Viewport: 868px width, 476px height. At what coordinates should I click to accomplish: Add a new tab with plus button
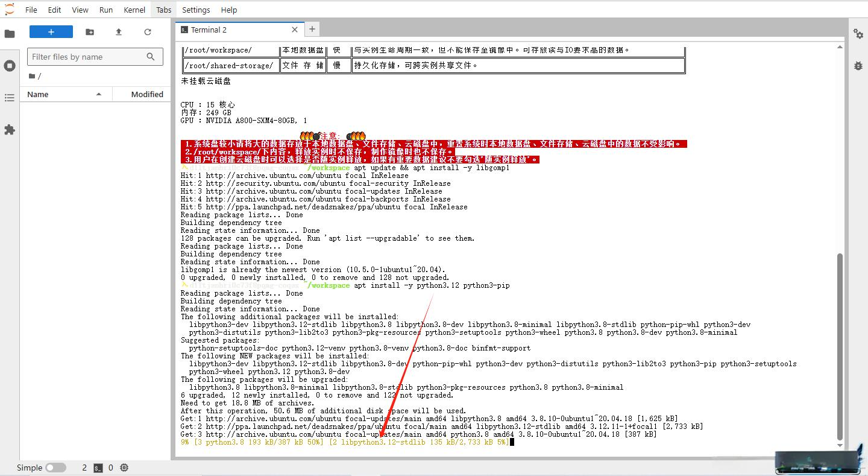pos(312,29)
